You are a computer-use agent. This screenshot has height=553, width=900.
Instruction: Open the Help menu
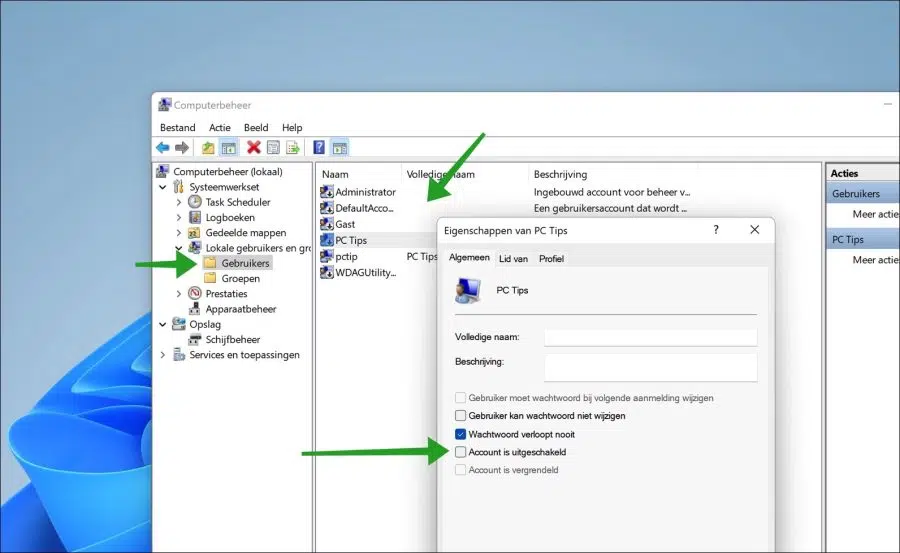(x=292, y=127)
